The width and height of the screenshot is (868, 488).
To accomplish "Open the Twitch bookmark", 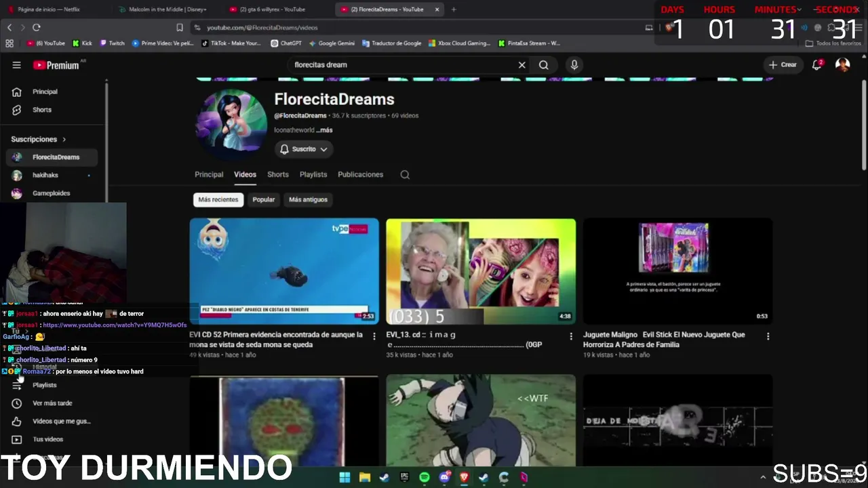I will [113, 43].
